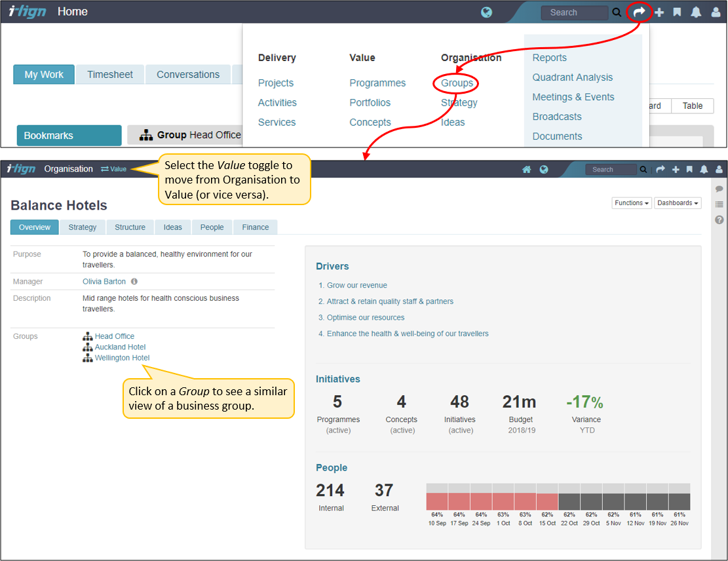Select Projects in the Delivery menu

[x=276, y=83]
